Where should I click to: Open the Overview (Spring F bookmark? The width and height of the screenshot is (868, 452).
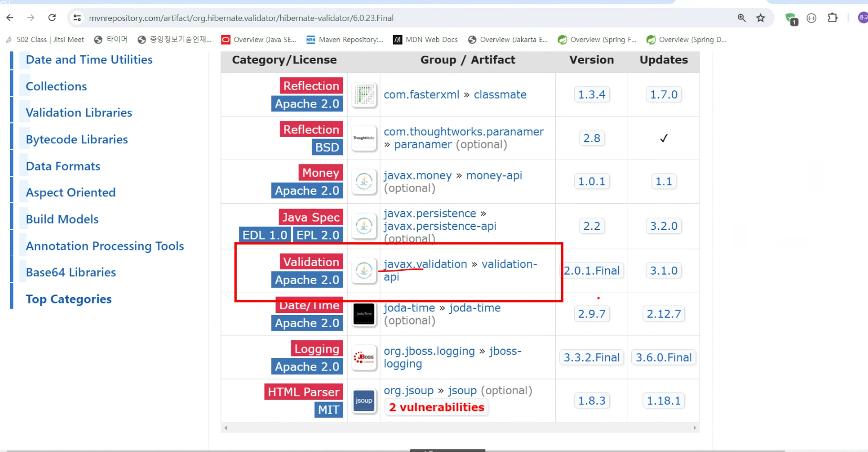(597, 39)
